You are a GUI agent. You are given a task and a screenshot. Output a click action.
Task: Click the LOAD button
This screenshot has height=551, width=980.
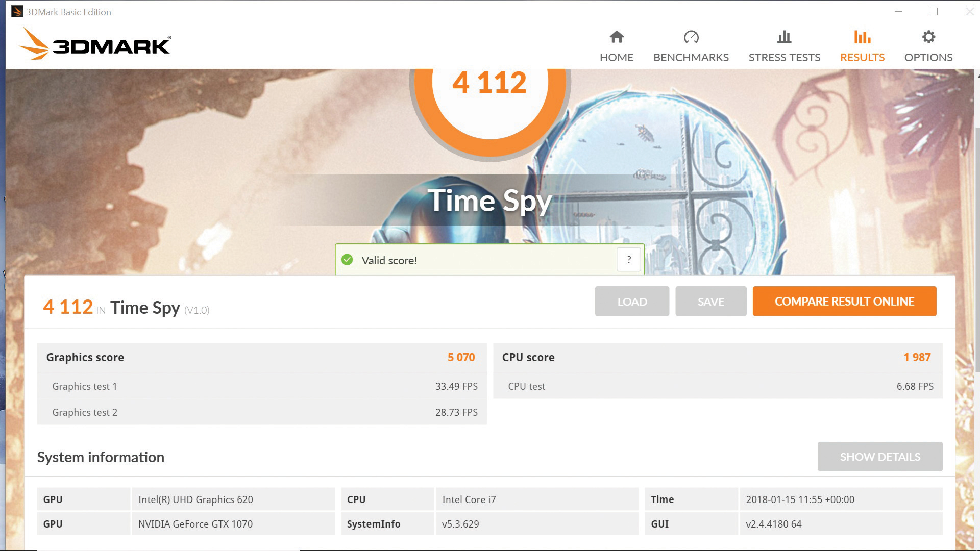coord(632,301)
